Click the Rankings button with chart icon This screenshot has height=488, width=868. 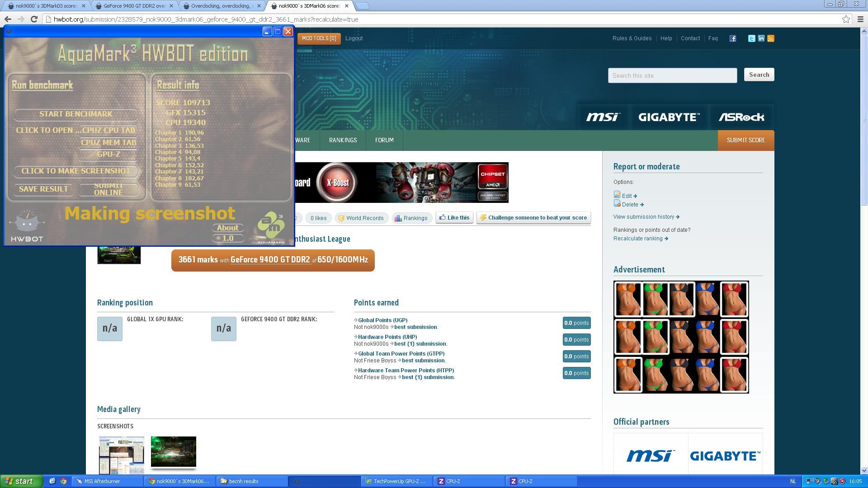(411, 218)
